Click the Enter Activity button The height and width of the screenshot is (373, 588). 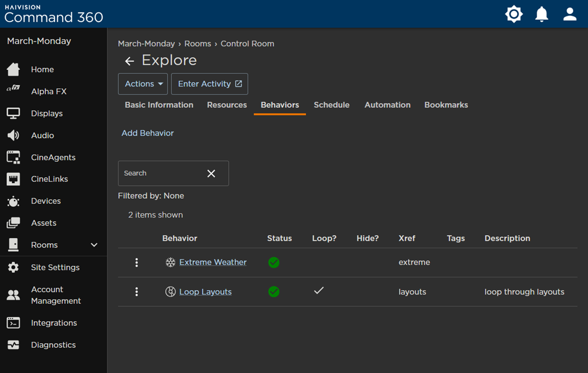click(209, 84)
